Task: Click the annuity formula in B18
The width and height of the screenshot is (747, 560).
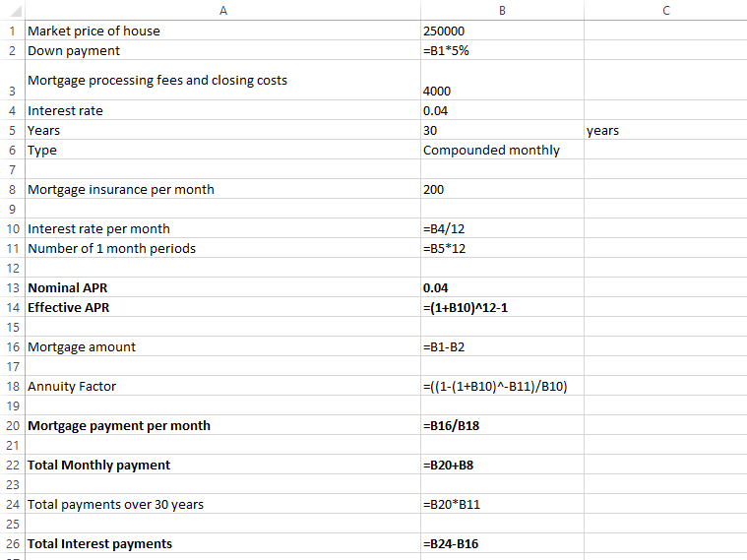Action: tap(502, 386)
